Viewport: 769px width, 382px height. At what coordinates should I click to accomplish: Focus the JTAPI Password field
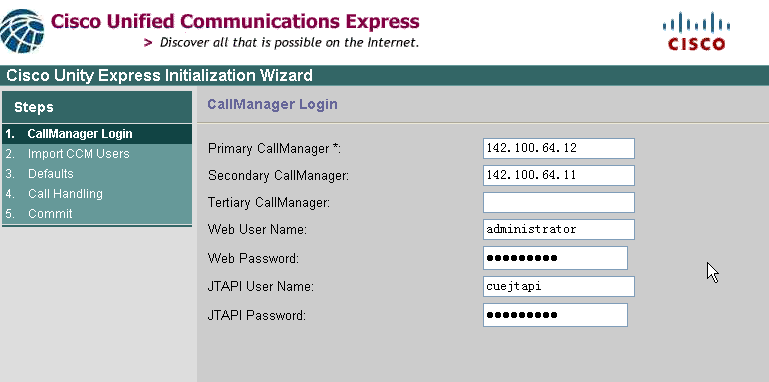pyautogui.click(x=555, y=315)
